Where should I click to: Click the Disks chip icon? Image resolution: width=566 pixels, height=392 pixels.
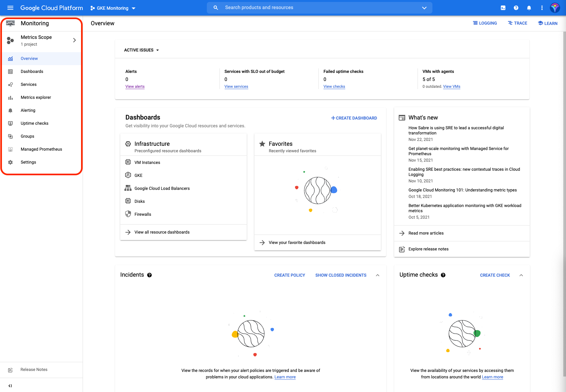point(128,201)
